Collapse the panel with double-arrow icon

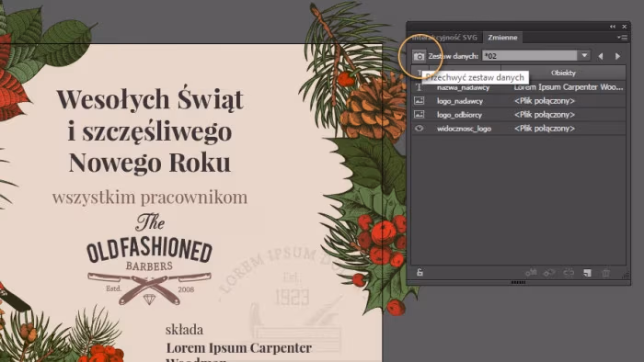(x=613, y=27)
